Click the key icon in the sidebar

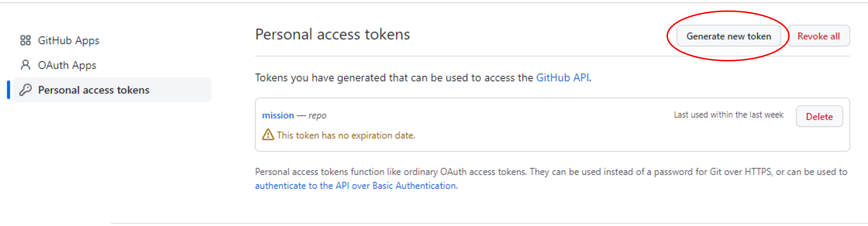(x=25, y=90)
